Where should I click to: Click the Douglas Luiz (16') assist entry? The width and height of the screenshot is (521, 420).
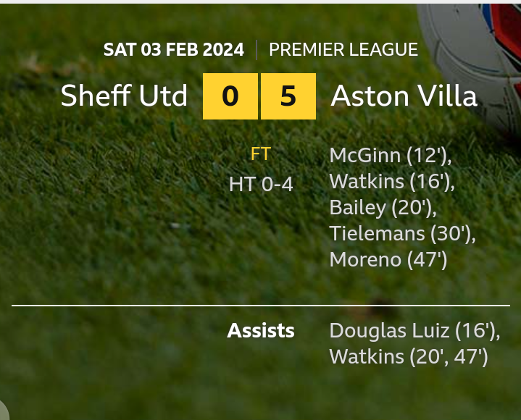(x=414, y=331)
